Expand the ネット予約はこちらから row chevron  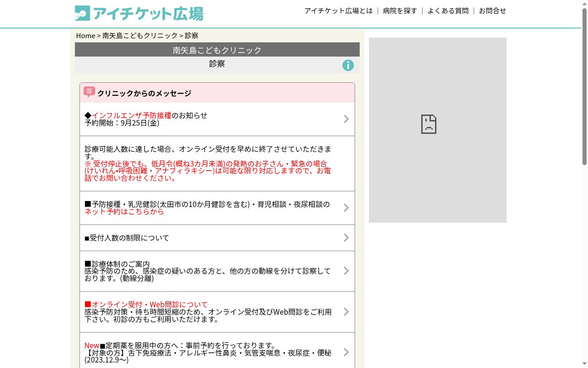click(346, 208)
